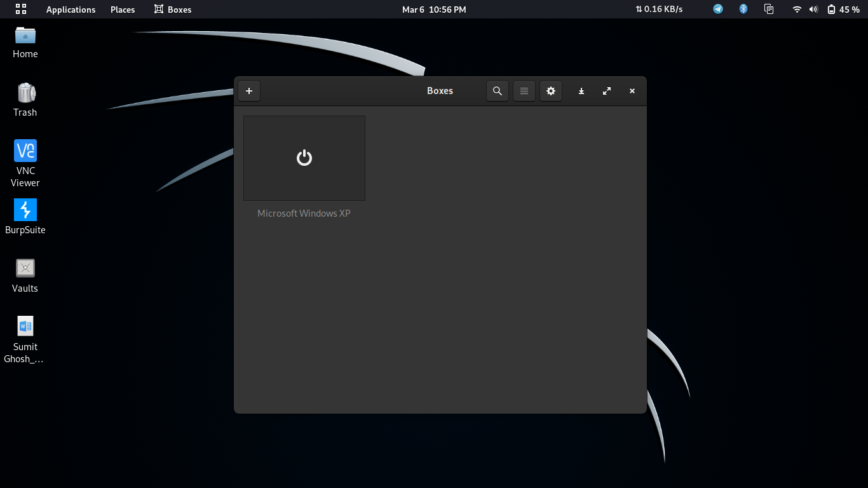Click the Boxes entry in the top bar

click(172, 9)
